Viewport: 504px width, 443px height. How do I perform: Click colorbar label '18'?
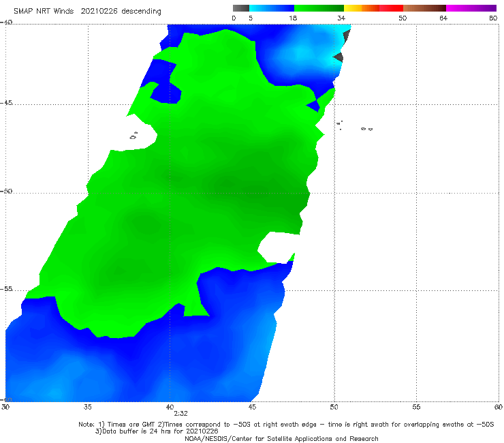click(293, 18)
